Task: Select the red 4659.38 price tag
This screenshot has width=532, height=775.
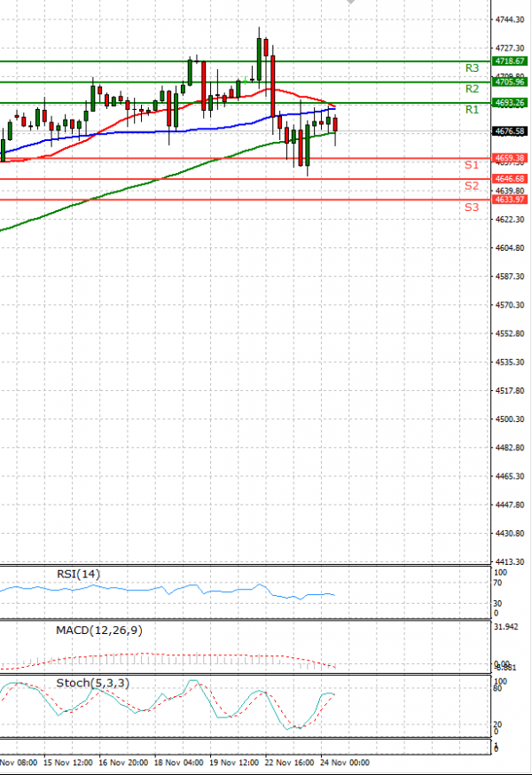Action: tap(510, 158)
